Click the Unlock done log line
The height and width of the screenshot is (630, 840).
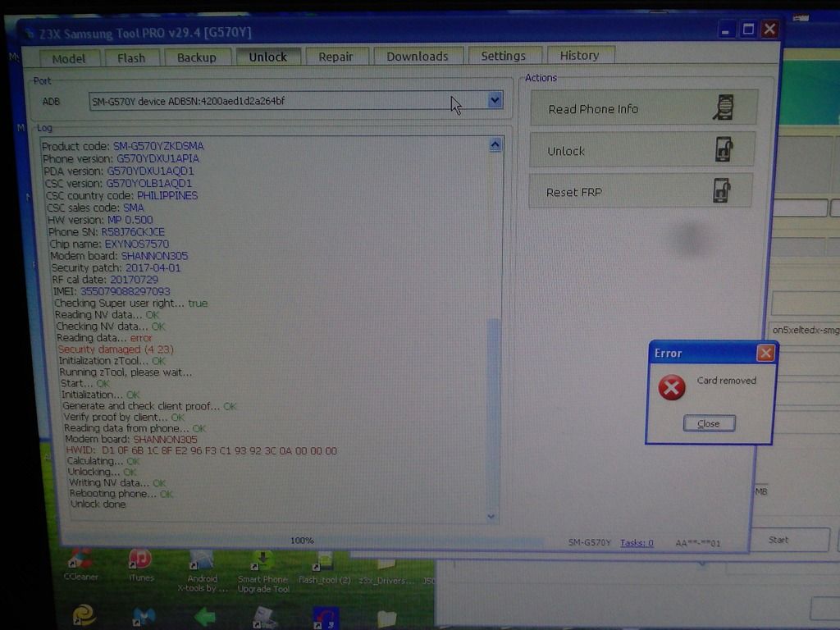98,504
